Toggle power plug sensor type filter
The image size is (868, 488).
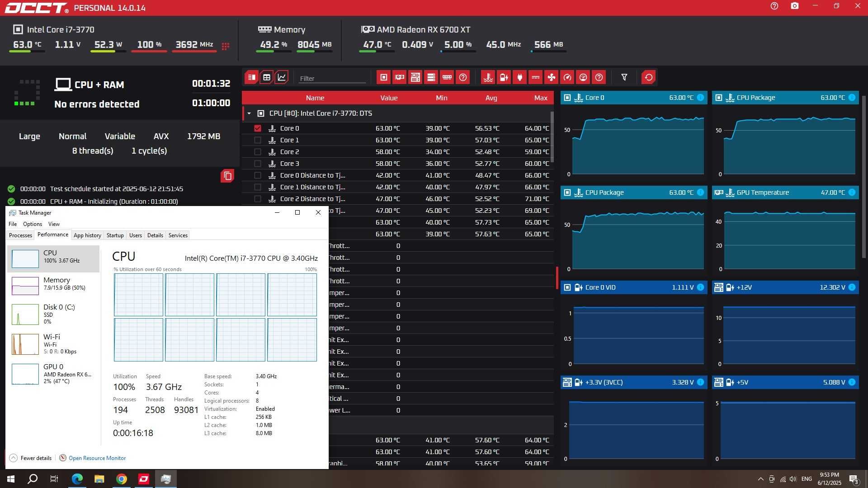[520, 77]
